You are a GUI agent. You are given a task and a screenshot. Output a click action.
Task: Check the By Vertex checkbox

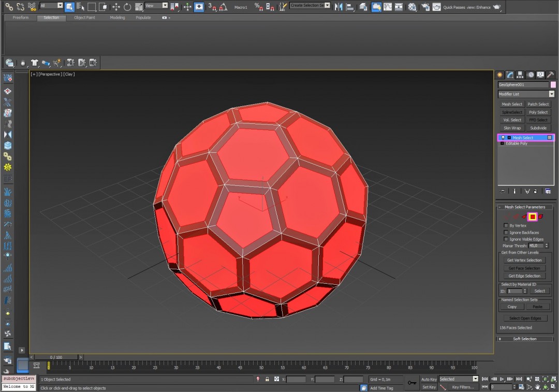(506, 225)
